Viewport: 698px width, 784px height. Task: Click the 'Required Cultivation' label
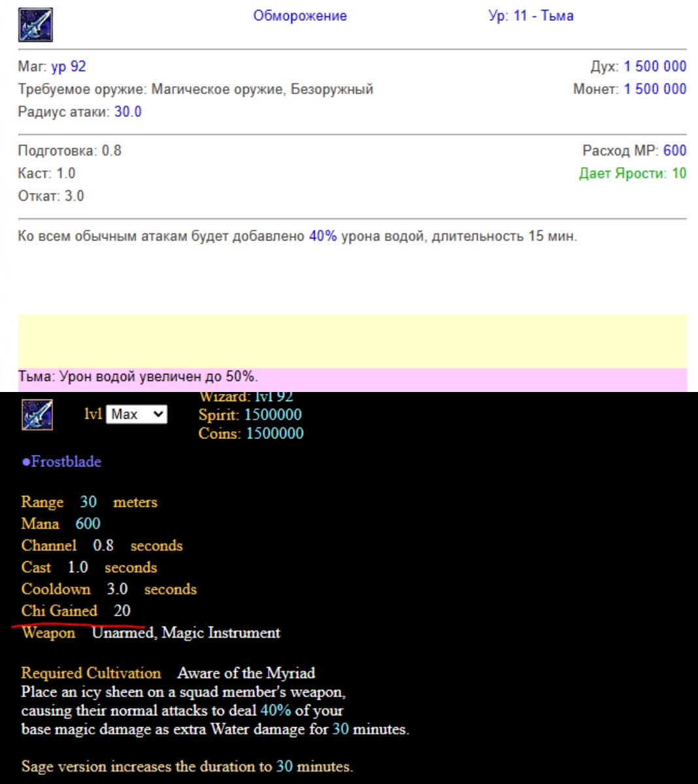tap(91, 673)
